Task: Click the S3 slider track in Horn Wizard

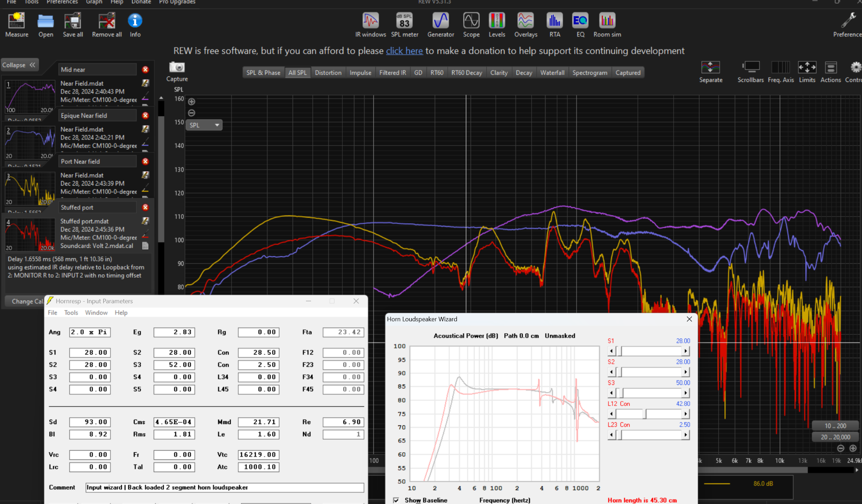Action: (649, 393)
